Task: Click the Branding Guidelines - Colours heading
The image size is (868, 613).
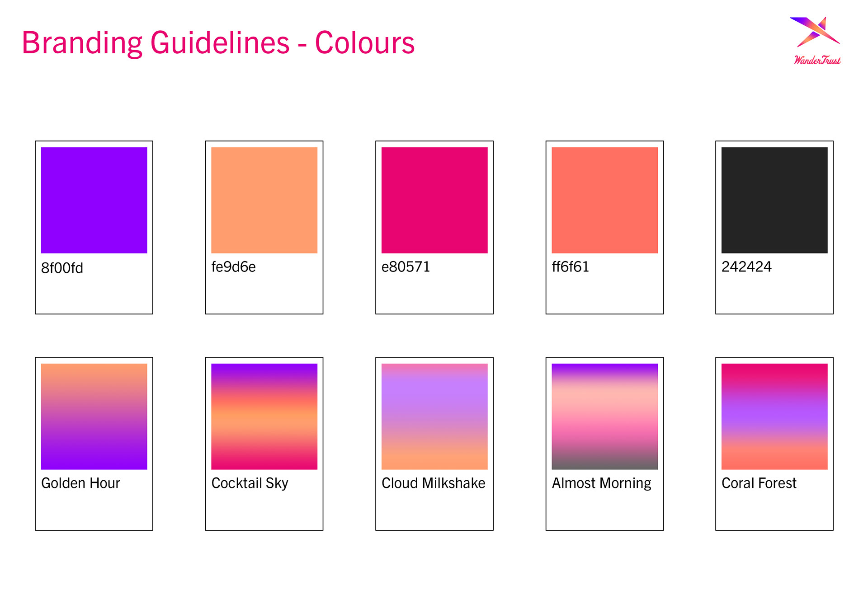Action: coord(218,43)
